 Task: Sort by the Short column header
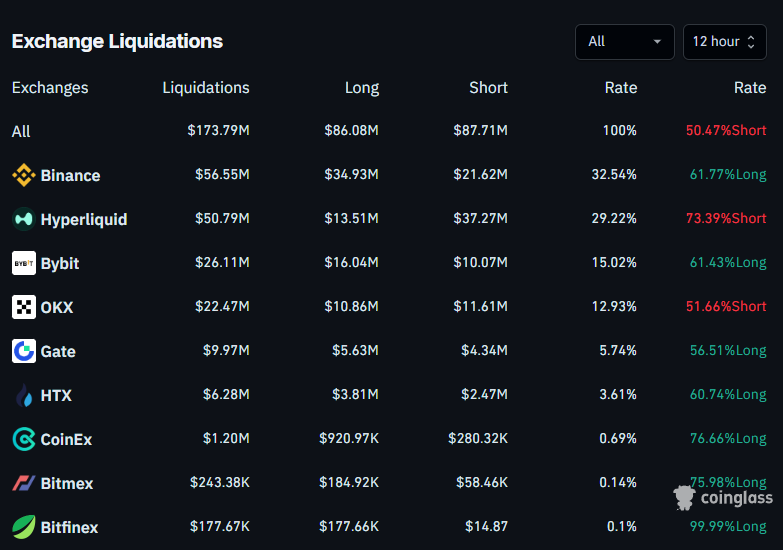[x=488, y=88]
